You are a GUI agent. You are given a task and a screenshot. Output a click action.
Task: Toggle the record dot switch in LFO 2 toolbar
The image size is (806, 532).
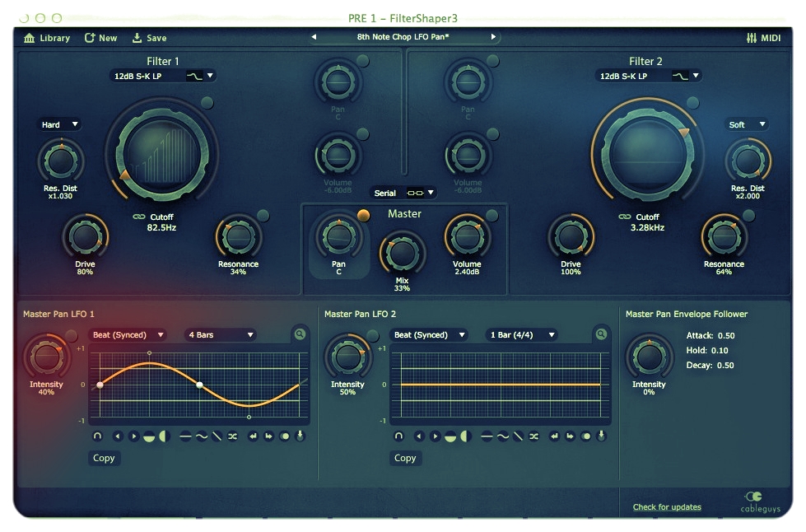[585, 436]
